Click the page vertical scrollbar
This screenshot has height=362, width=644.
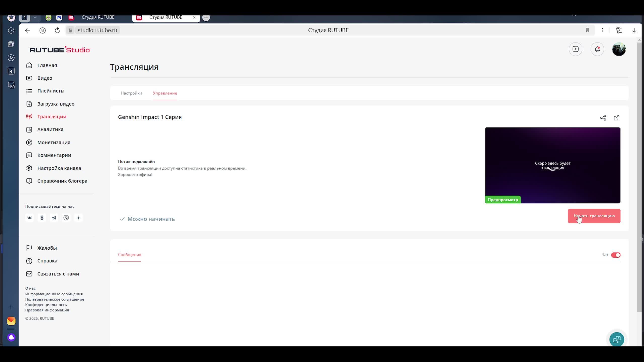(x=639, y=176)
